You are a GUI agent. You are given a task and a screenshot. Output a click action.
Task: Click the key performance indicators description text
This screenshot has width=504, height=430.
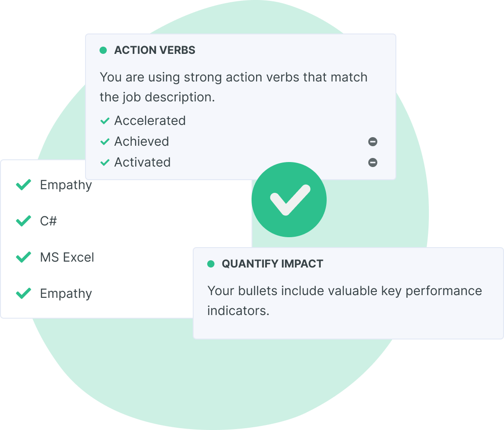[x=344, y=301]
